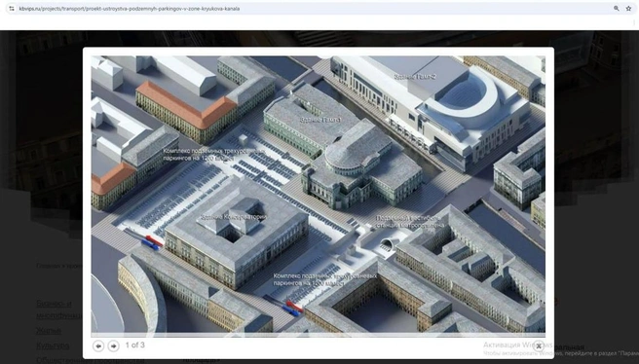
Task: Select the kbvips.ru URL in address bar
Action: point(130,9)
